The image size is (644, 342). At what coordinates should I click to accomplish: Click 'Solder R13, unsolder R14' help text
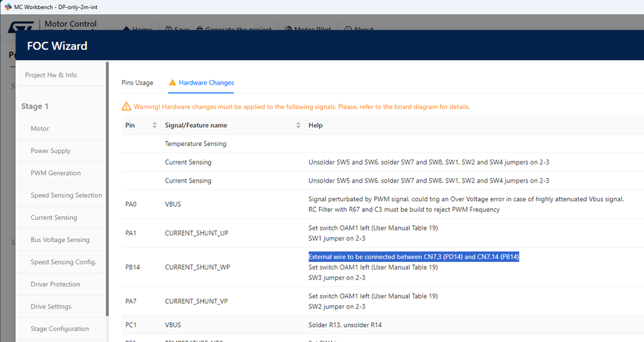[345, 325]
